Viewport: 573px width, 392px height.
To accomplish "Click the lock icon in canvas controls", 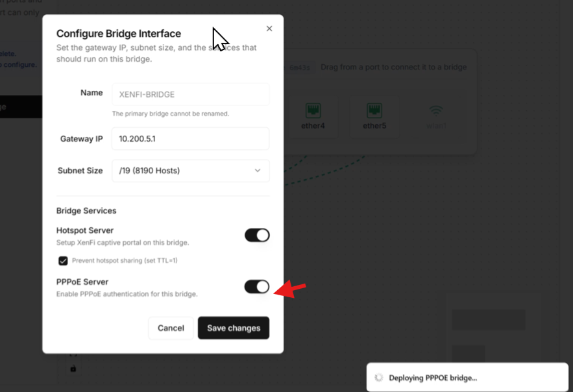I will click(73, 369).
